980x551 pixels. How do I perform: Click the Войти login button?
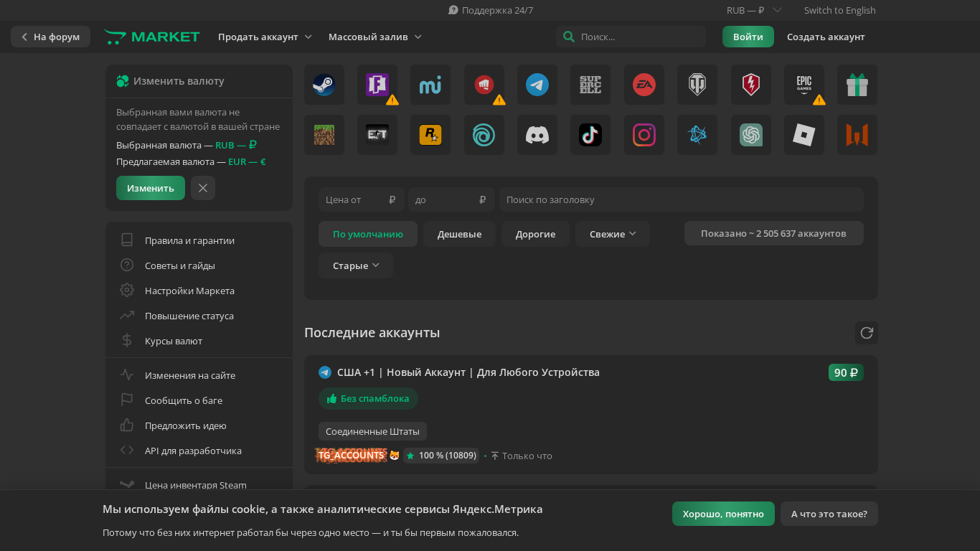tap(748, 37)
